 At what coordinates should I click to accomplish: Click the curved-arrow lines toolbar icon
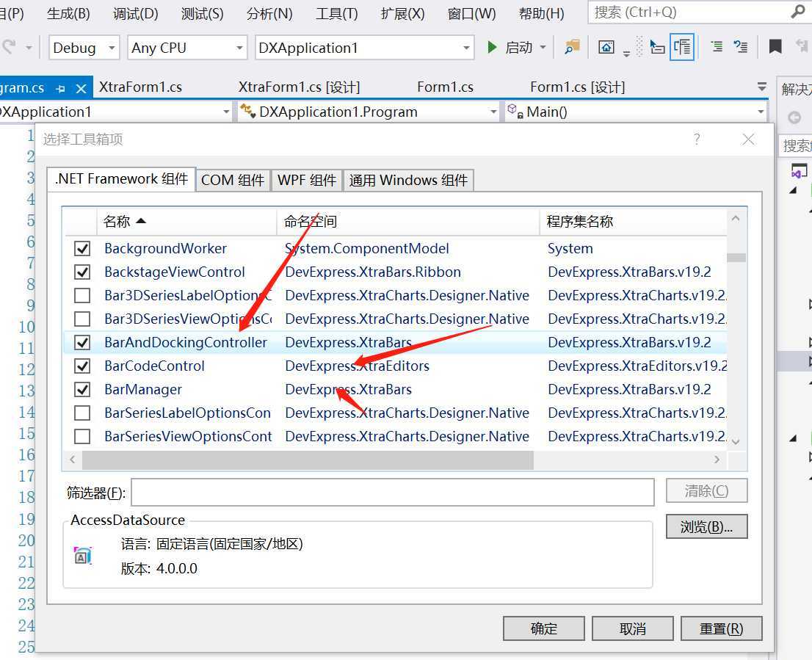[741, 47]
